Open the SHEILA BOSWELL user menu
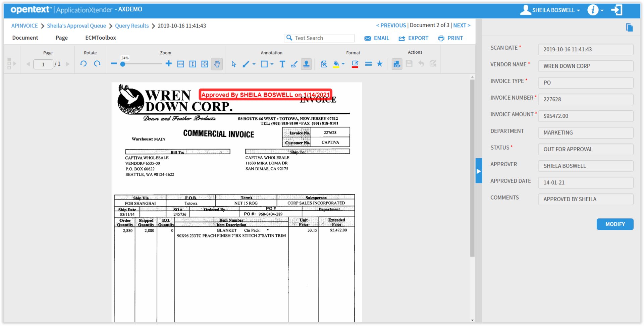644x326 pixels. tap(550, 10)
